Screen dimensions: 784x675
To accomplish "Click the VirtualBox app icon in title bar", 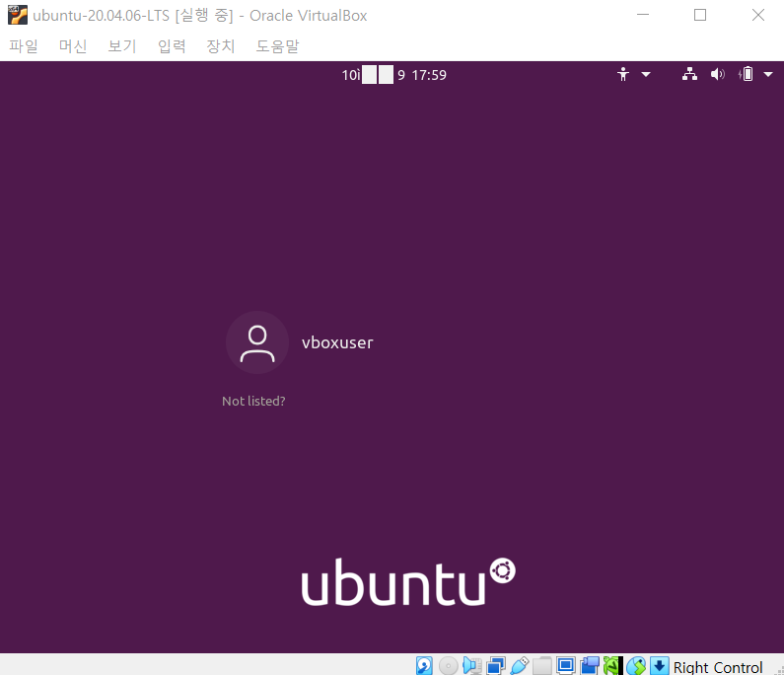I will (x=18, y=15).
